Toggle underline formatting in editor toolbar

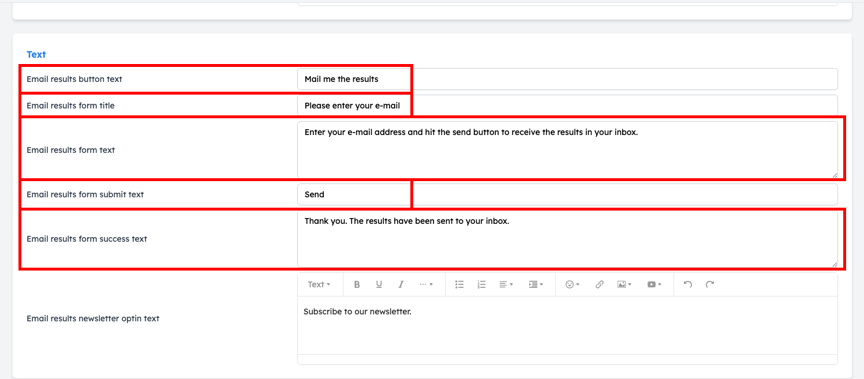[379, 284]
